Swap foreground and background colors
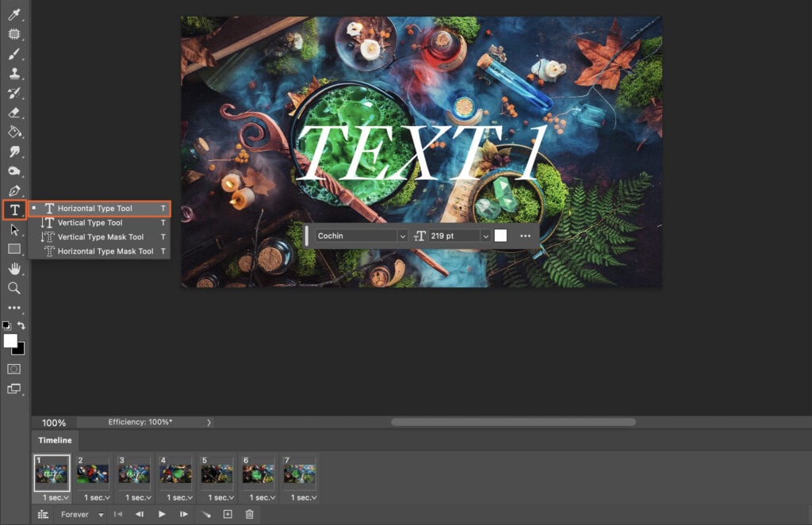Screen dimensions: 812x525 [22, 325]
